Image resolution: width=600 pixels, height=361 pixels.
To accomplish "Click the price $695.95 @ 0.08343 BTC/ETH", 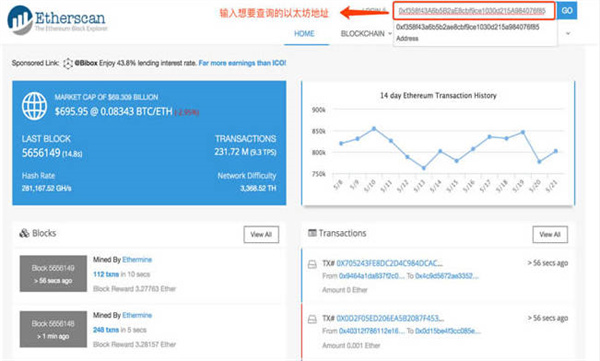I will pyautogui.click(x=113, y=112).
